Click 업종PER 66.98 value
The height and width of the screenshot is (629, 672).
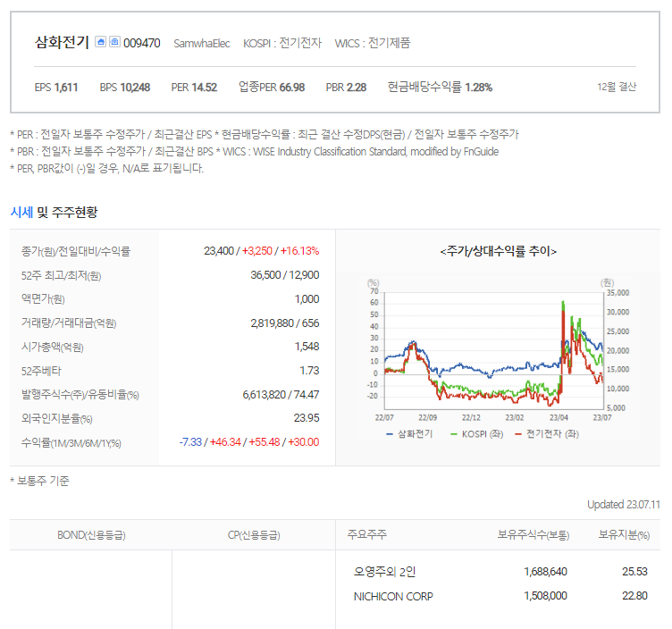[272, 88]
